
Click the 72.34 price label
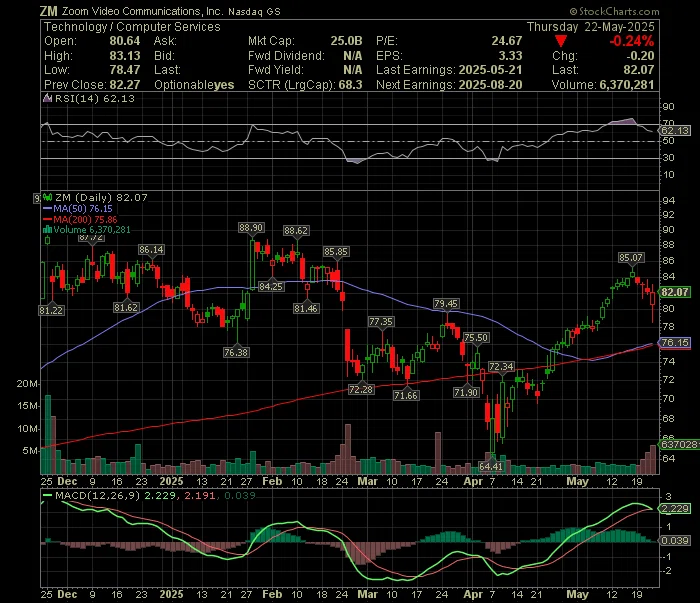click(501, 367)
